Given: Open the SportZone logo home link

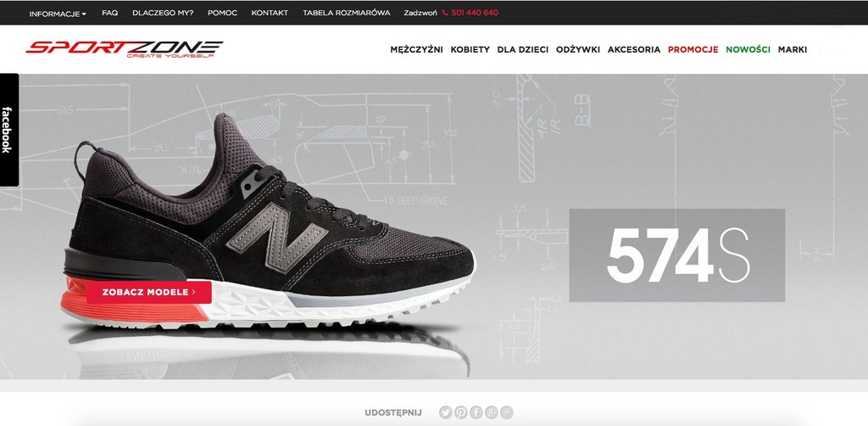Looking at the screenshot, I should 124,48.
